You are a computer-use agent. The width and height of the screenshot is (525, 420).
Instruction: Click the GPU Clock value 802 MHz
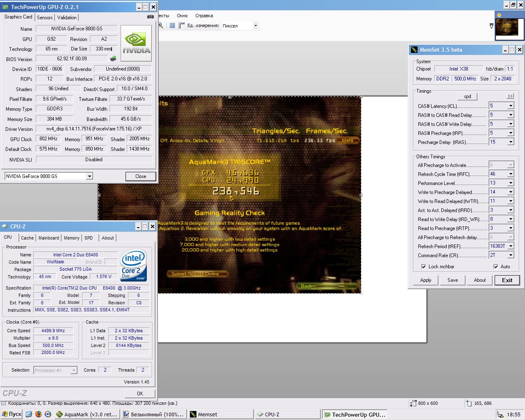click(48, 139)
